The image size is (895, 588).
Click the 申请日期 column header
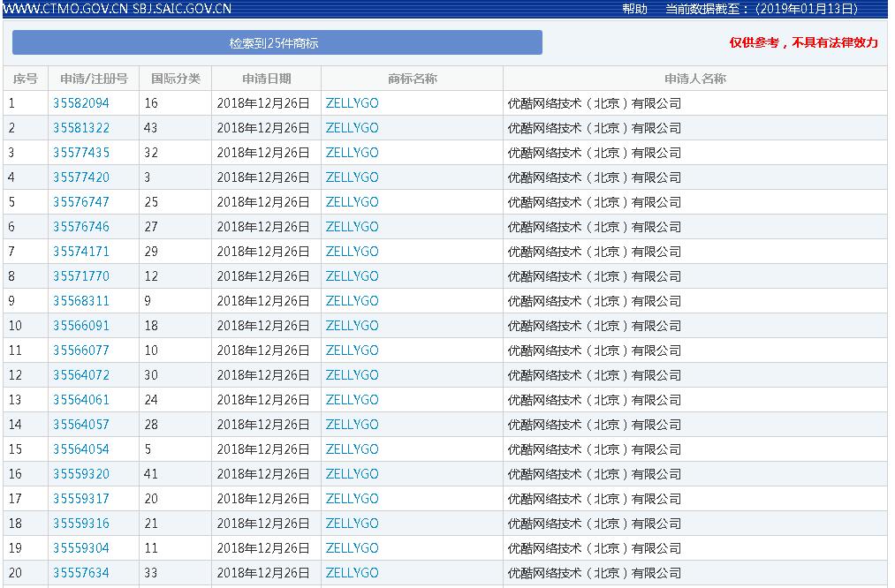coord(266,79)
